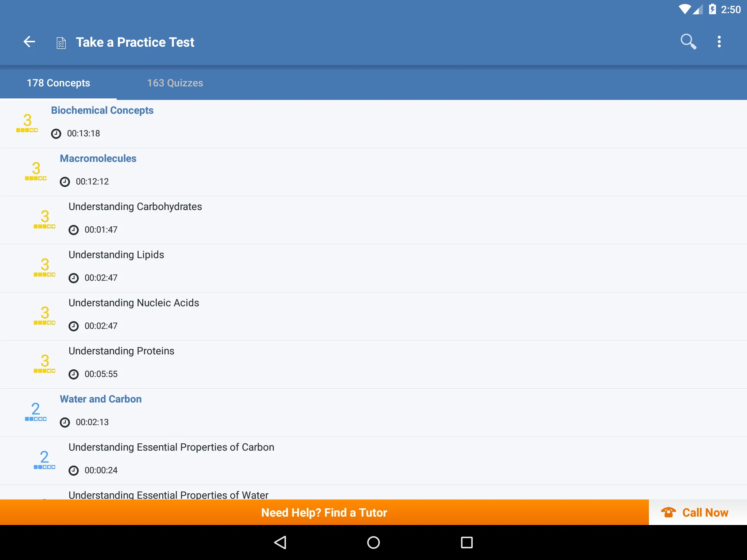Click the clock icon on Understanding Carbohydrates
This screenshot has width=747, height=560.
tap(74, 229)
